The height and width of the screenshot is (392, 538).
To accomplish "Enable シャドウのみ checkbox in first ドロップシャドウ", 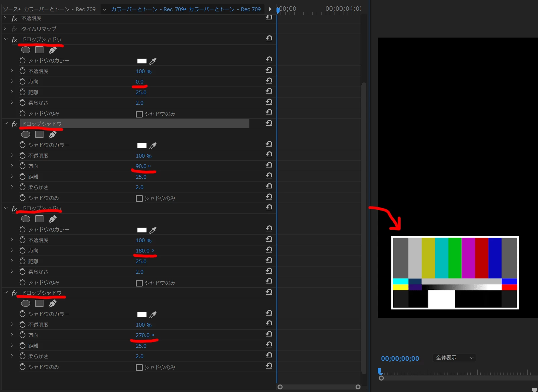I will click(139, 114).
